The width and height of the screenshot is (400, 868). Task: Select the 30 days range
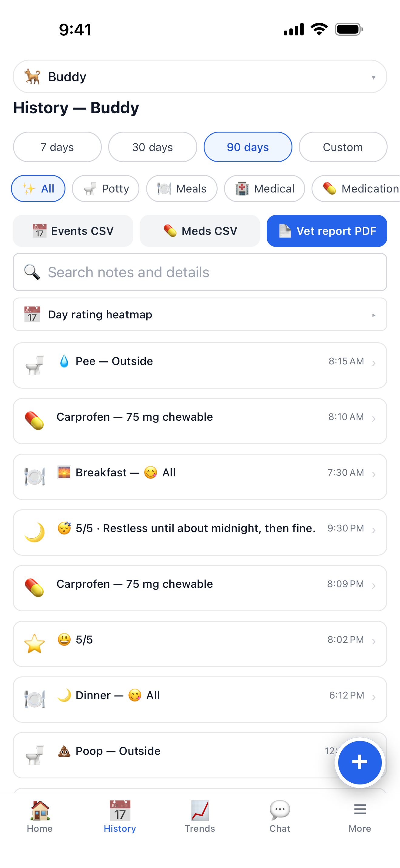(x=152, y=147)
